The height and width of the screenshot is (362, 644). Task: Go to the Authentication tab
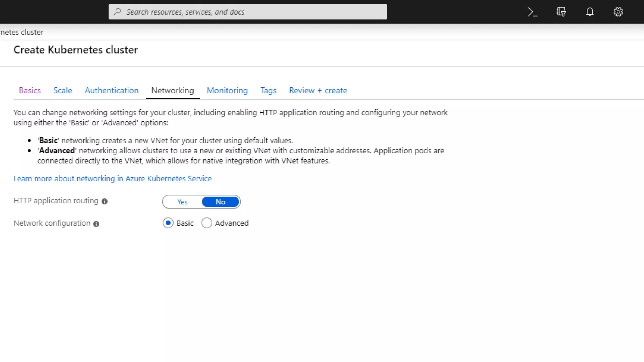click(x=112, y=90)
